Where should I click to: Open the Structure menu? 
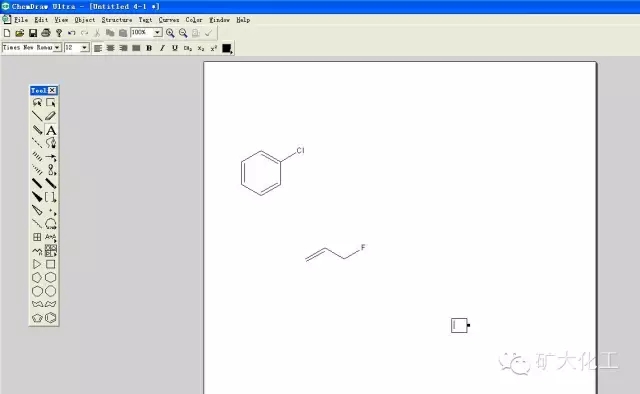point(117,20)
